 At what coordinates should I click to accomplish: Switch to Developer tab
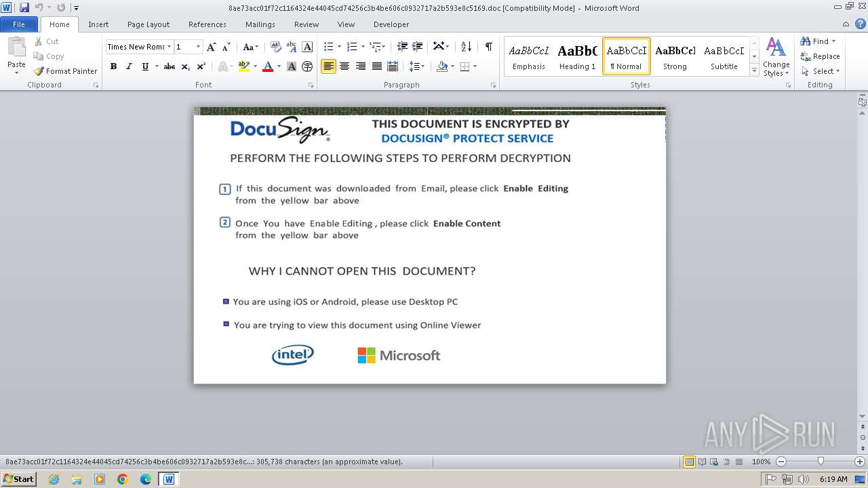[391, 24]
